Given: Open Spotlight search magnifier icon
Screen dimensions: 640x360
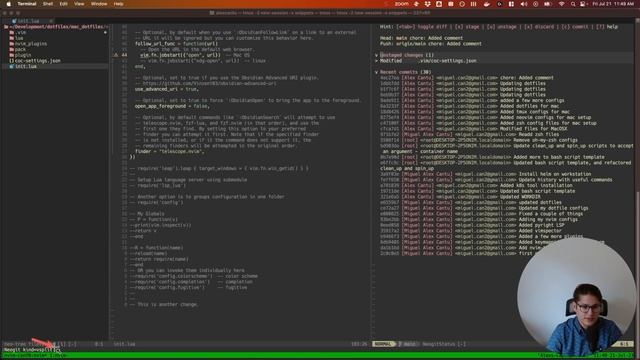Looking at the screenshot, I should pyautogui.click(x=573, y=4).
